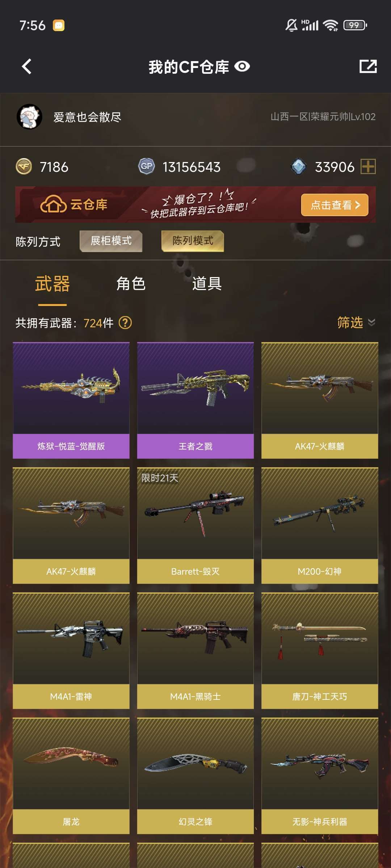Tap the back arrow icon

pos(27,67)
